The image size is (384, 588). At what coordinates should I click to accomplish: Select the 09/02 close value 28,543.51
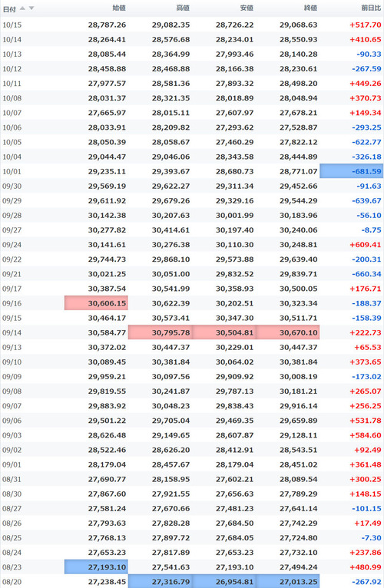299,450
